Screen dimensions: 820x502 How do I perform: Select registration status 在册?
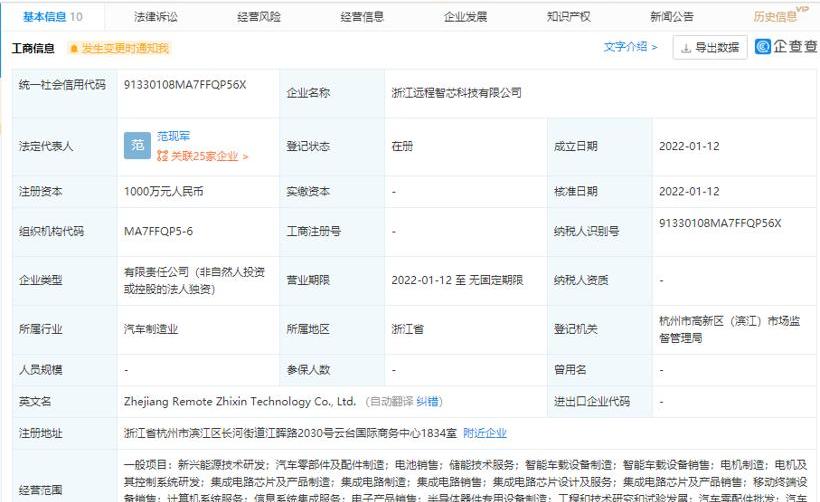point(402,146)
